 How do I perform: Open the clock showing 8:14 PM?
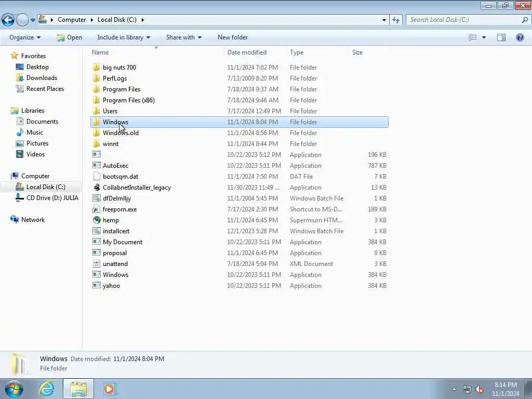[x=506, y=389]
